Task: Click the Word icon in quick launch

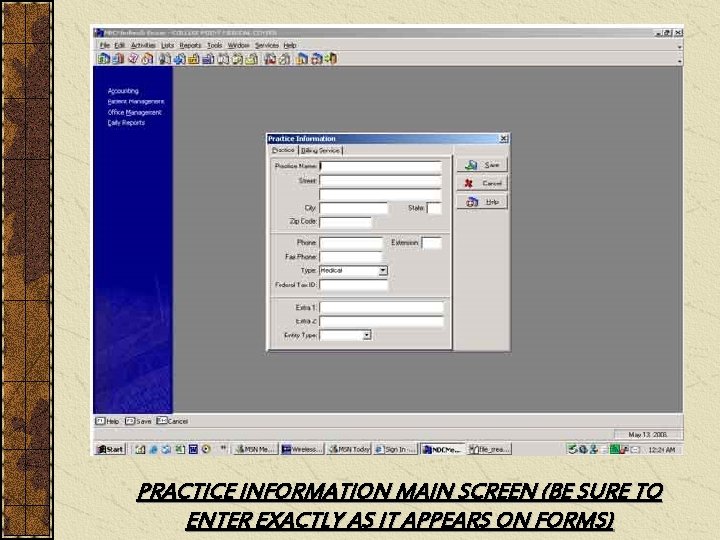Action: point(193,449)
